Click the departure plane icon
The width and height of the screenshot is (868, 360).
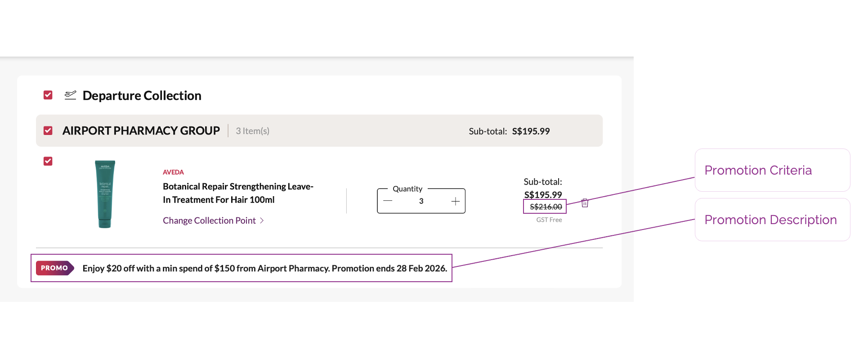(x=70, y=95)
